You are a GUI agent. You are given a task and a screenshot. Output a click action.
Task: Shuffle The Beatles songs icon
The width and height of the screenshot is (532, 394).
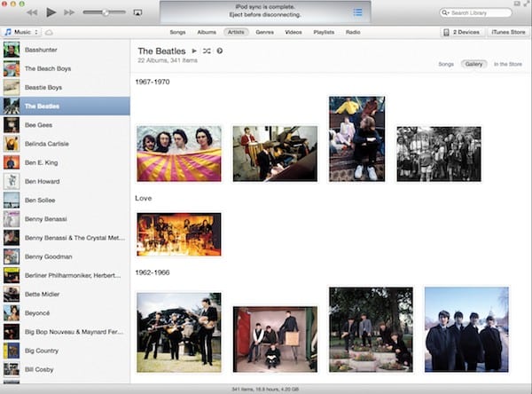coord(207,51)
